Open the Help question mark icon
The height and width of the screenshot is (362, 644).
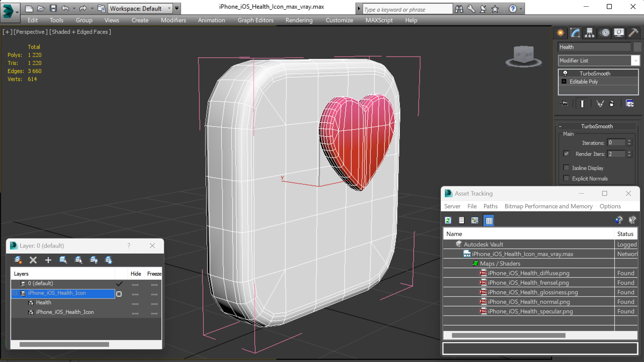click(x=513, y=9)
